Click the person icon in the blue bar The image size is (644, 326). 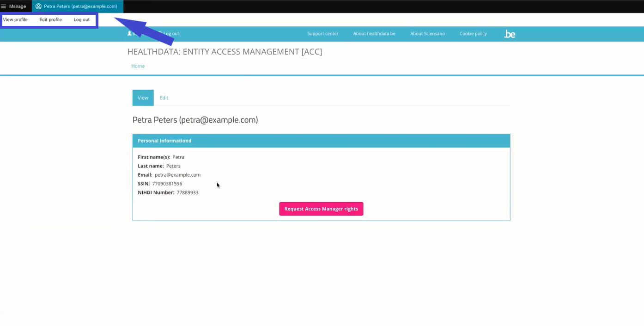(129, 33)
